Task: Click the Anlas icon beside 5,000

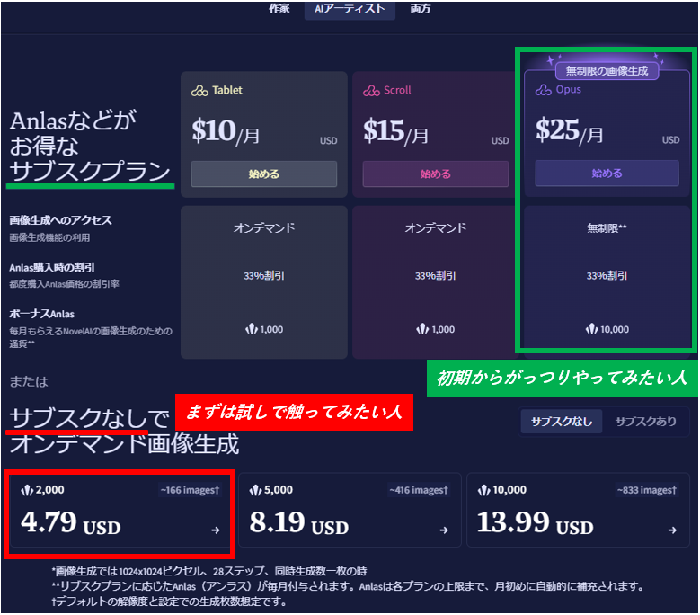Action: (x=254, y=490)
